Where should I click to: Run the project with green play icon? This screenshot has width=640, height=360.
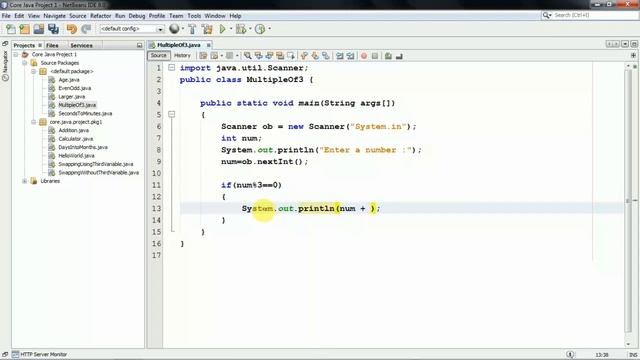click(222, 29)
